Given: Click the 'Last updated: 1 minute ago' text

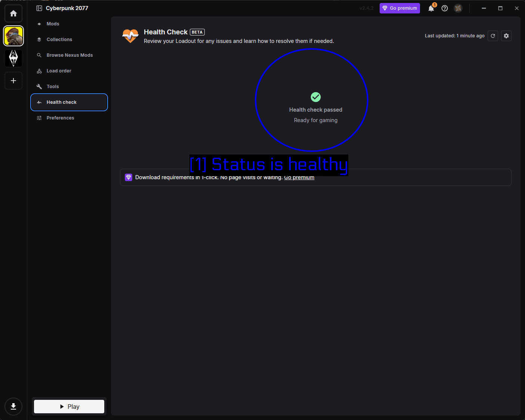Looking at the screenshot, I should (x=455, y=36).
